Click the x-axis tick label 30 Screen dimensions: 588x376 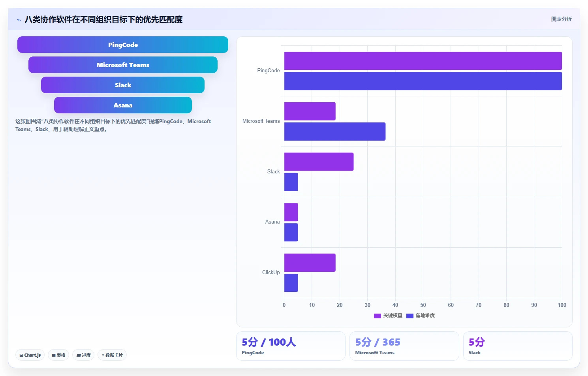coord(368,305)
